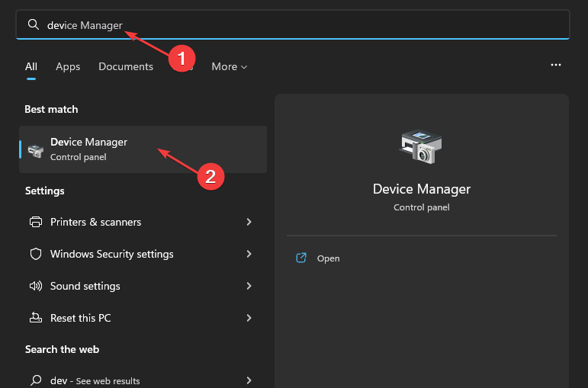The width and height of the screenshot is (588, 388).
Task: Click the printer icon beside Printers & scanners
Action: coord(36,222)
